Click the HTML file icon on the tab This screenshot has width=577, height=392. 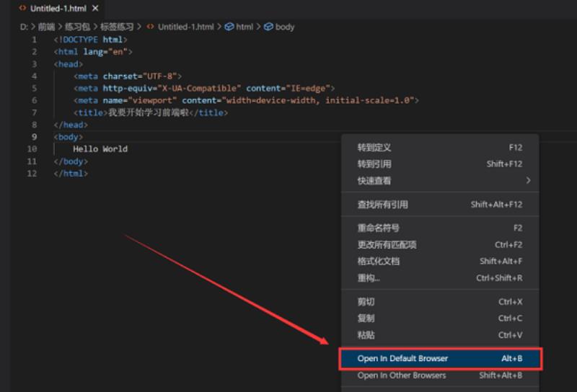point(23,8)
